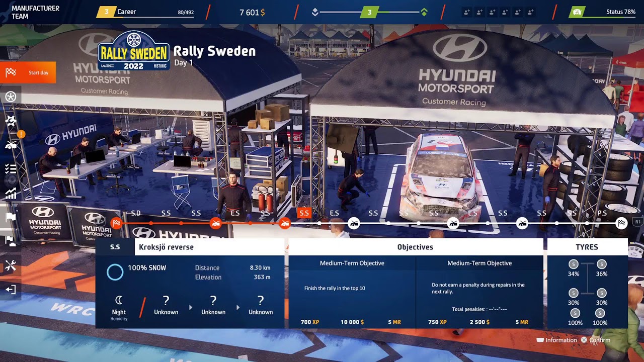The image size is (644, 362).
Task: Click the 10 000 $ objective reward
Action: [352, 322]
